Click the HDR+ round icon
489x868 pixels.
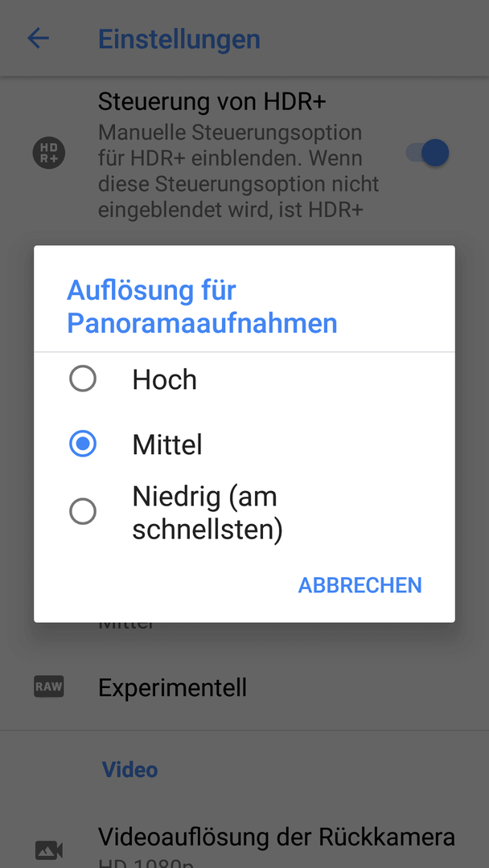[49, 153]
